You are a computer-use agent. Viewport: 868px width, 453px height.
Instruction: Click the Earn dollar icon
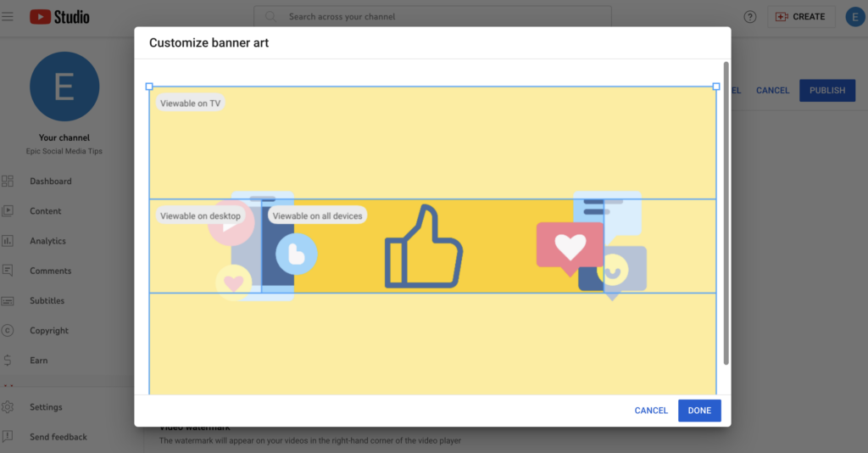[8, 361]
